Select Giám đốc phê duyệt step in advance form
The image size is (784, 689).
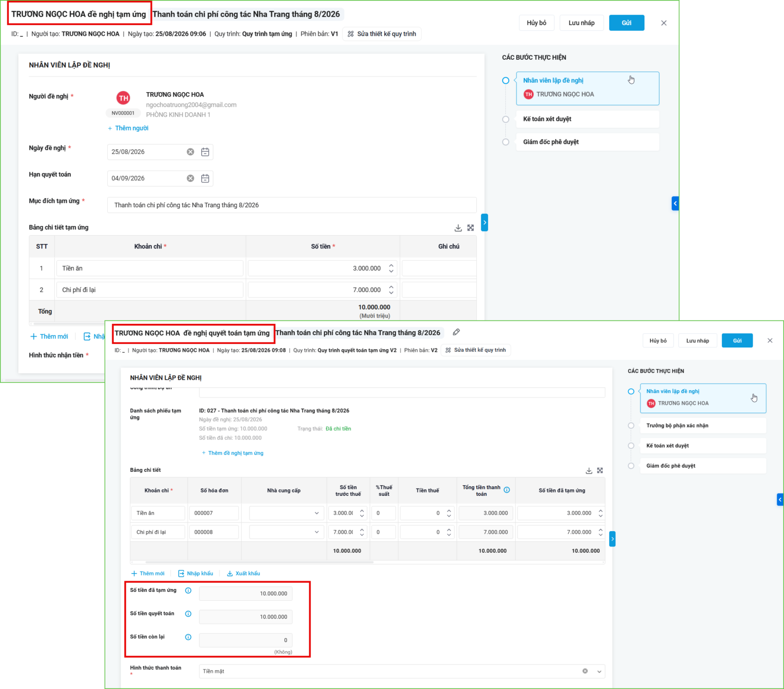588,142
